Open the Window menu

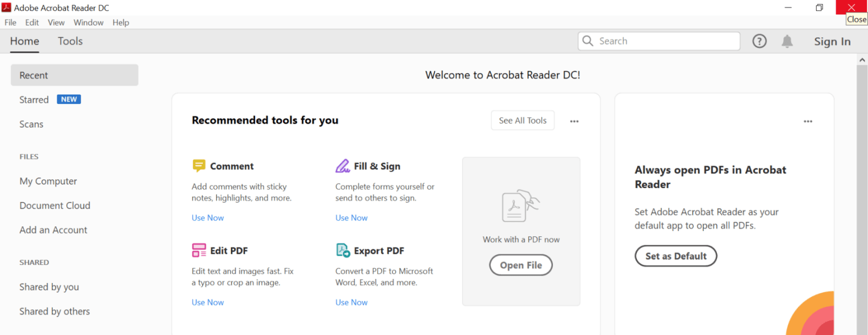[x=89, y=23]
